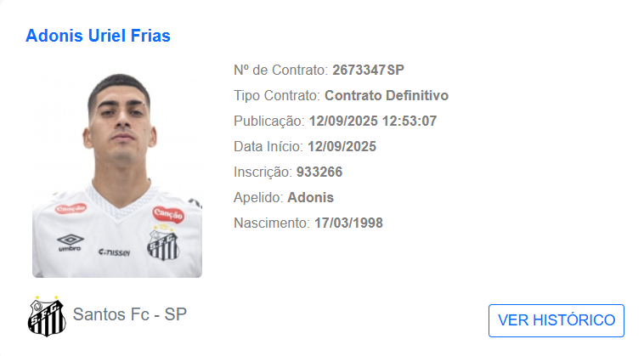Image resolution: width=644 pixels, height=356 pixels.
Task: Click the Nascimento date 17/03/1998
Action: coord(348,223)
